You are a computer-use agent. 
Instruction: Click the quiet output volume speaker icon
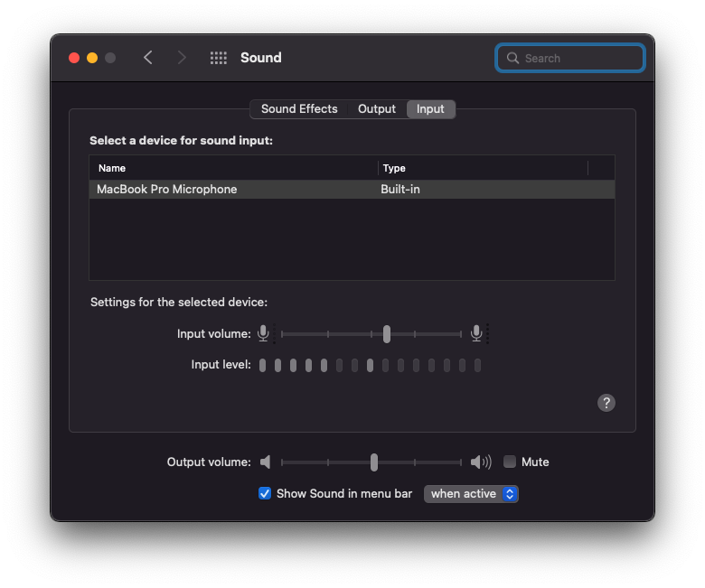click(266, 462)
